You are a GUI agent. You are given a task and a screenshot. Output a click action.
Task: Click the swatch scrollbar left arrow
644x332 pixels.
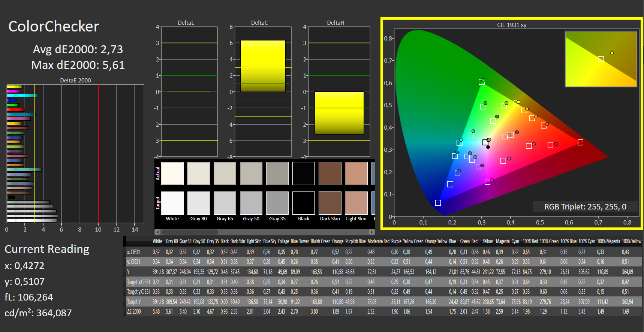pos(157,232)
